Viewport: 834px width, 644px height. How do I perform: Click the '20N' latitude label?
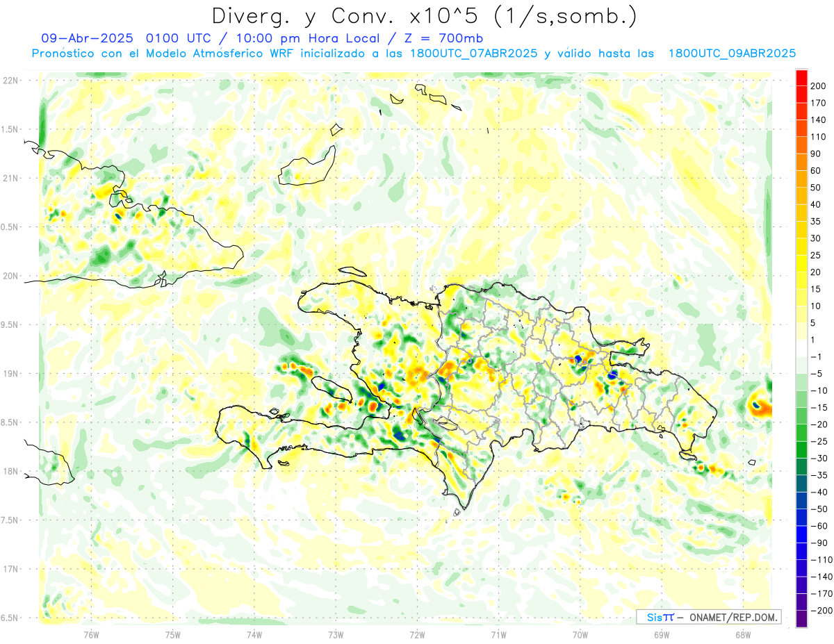pos(10,276)
